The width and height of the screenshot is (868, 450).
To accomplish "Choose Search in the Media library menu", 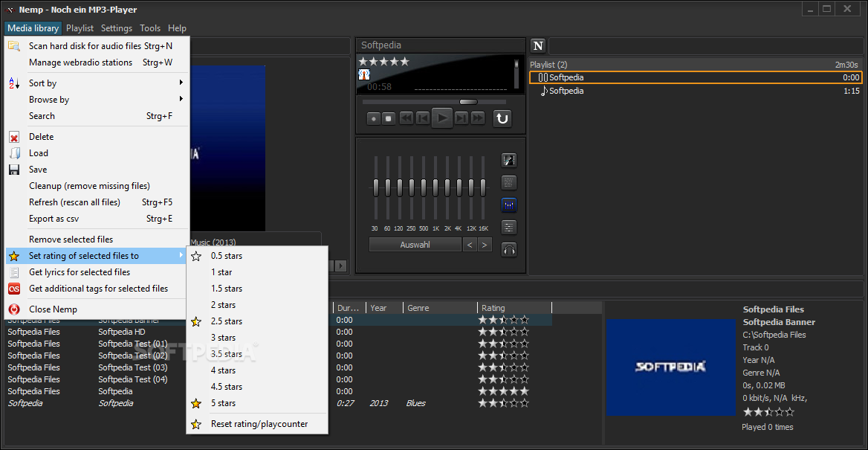I will 97,116.
